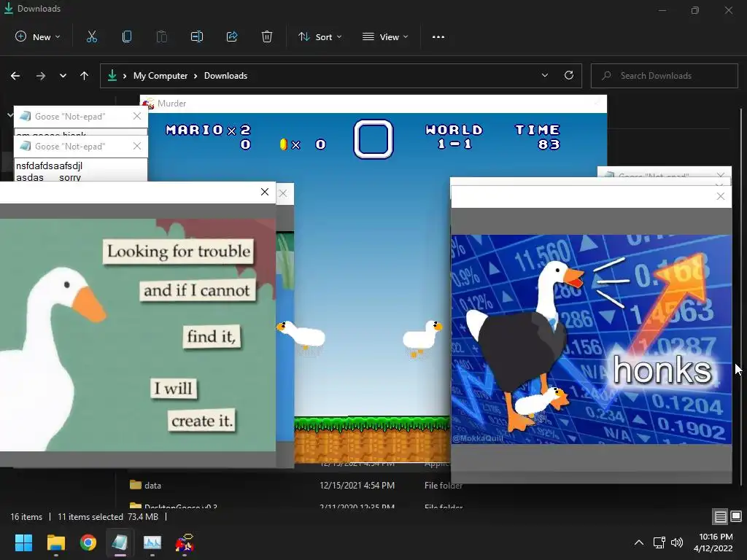Viewport: 747px width, 560px height.
Task: Select Downloads in the breadcrumb
Action: point(226,76)
